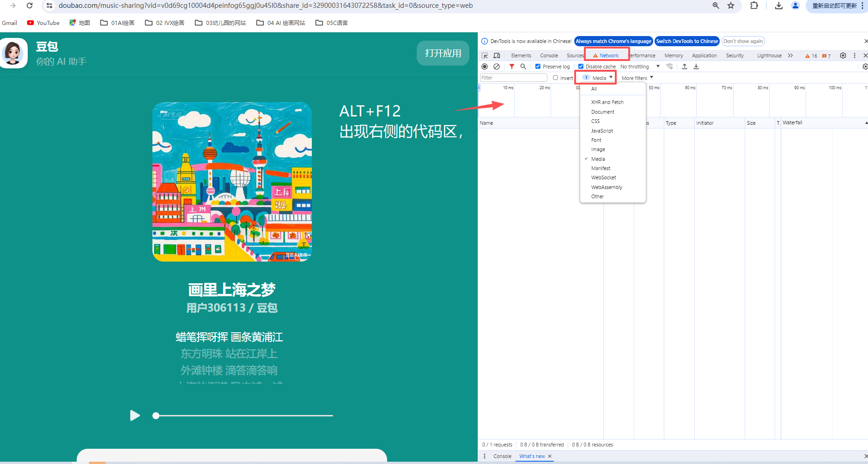Open Chrome profile avatar
The height and width of the screenshot is (464, 868).
point(795,6)
